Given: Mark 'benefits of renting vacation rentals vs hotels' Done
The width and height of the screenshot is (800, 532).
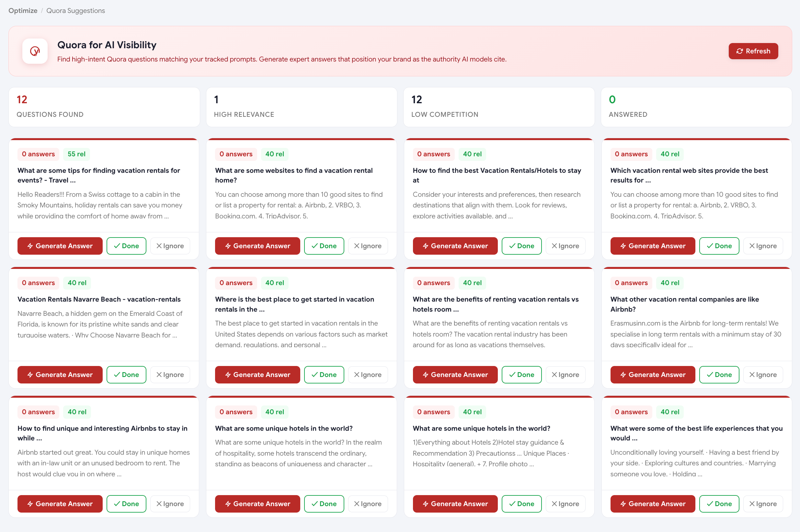Looking at the screenshot, I should point(521,375).
